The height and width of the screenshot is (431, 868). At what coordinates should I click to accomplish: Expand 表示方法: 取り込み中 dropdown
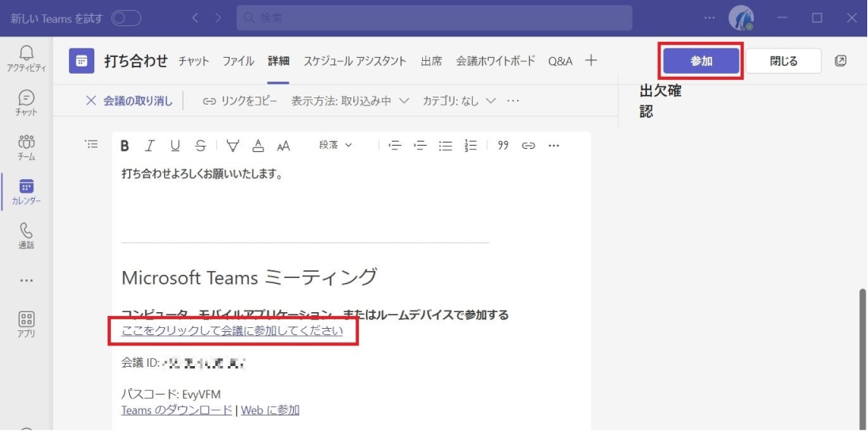click(350, 101)
